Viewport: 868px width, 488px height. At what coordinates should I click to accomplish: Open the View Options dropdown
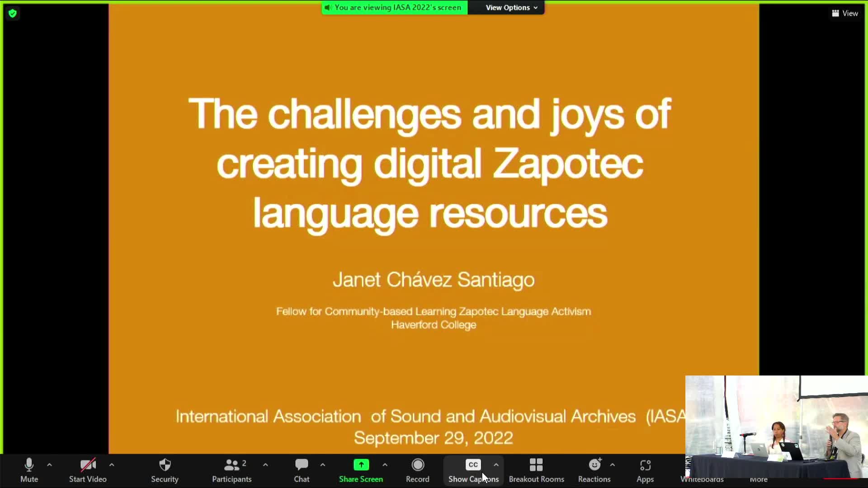click(x=511, y=8)
